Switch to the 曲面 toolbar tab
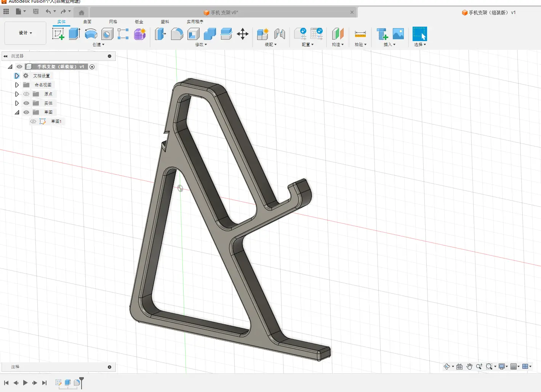Screen dimensions: 541x392 (x=87, y=22)
